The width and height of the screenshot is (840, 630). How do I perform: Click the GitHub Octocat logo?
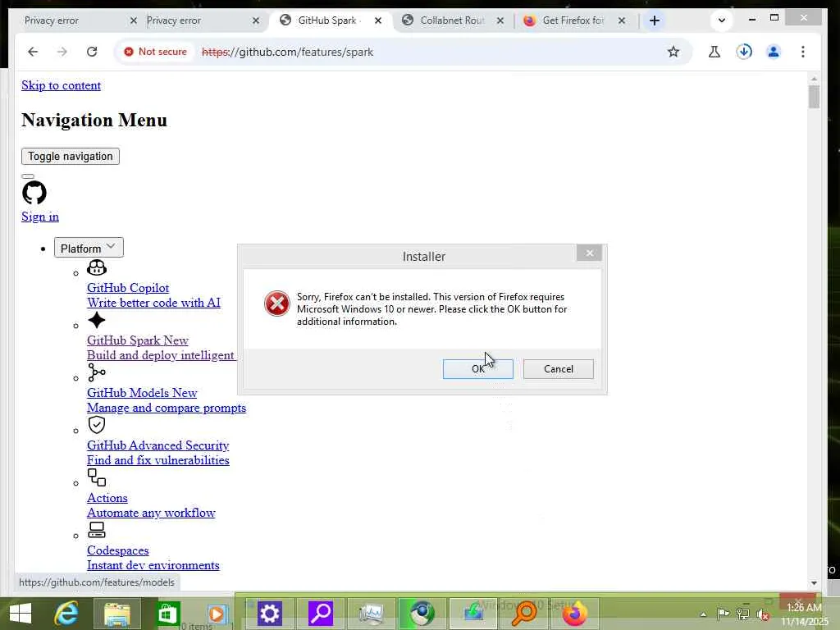click(x=34, y=193)
